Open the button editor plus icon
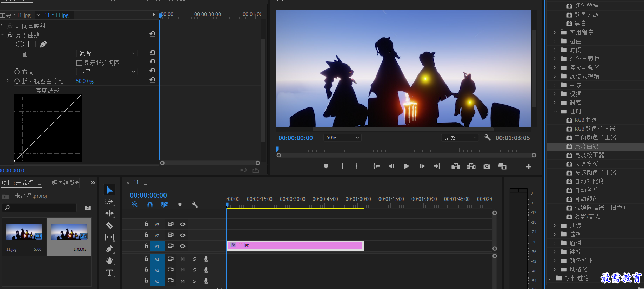Viewport: 644px width, 289px height. [529, 166]
